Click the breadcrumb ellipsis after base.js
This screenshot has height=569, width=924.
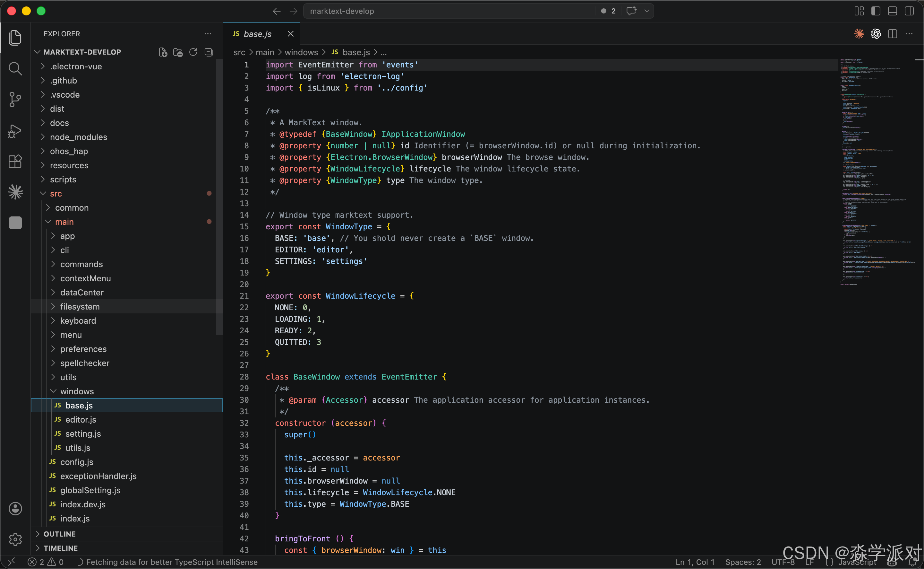pyautogui.click(x=383, y=53)
